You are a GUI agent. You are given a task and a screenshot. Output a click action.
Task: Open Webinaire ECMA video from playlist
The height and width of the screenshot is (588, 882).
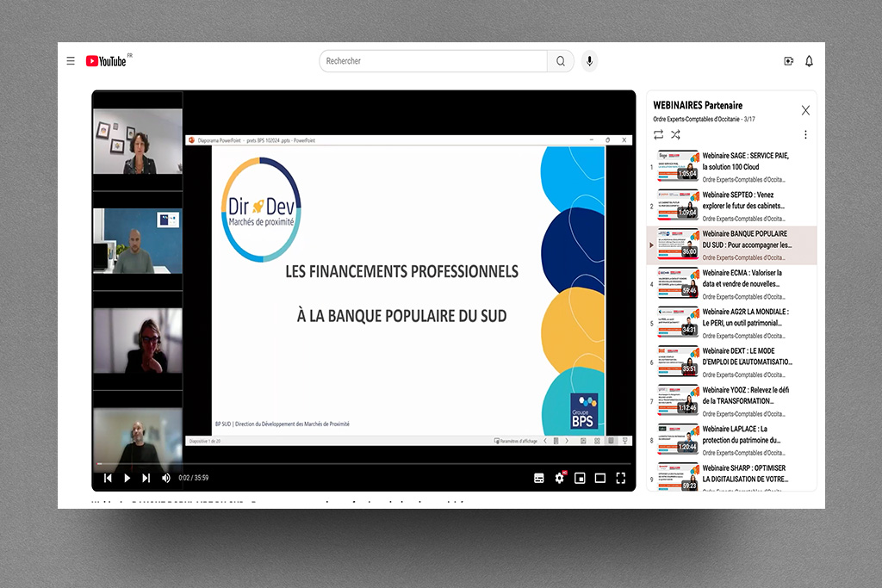(x=744, y=278)
